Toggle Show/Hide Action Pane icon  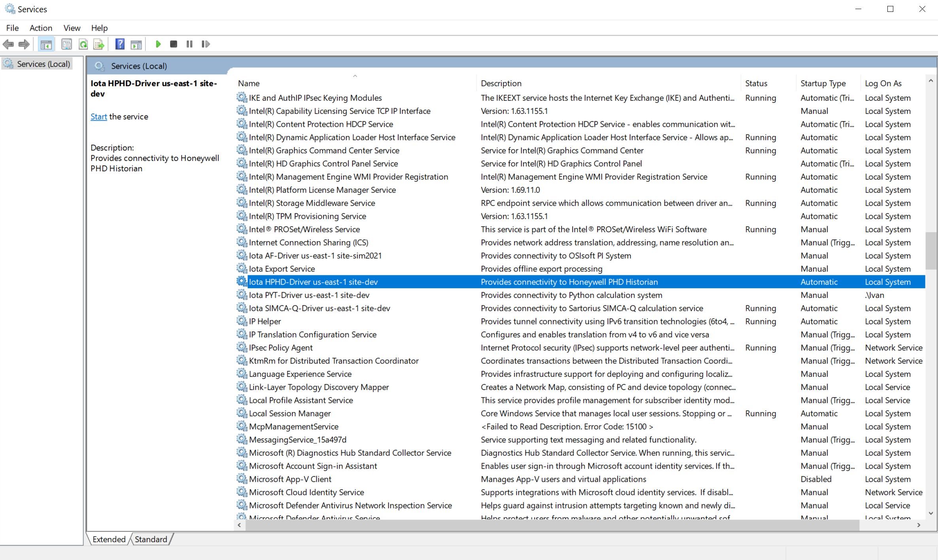pos(136,44)
